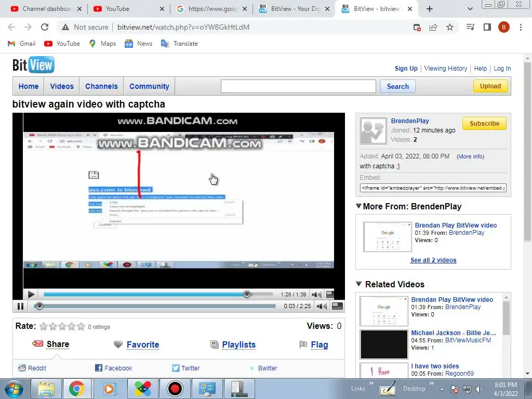Open Gmail bookmark
Viewport: 532px width, 399px height.
[21, 44]
